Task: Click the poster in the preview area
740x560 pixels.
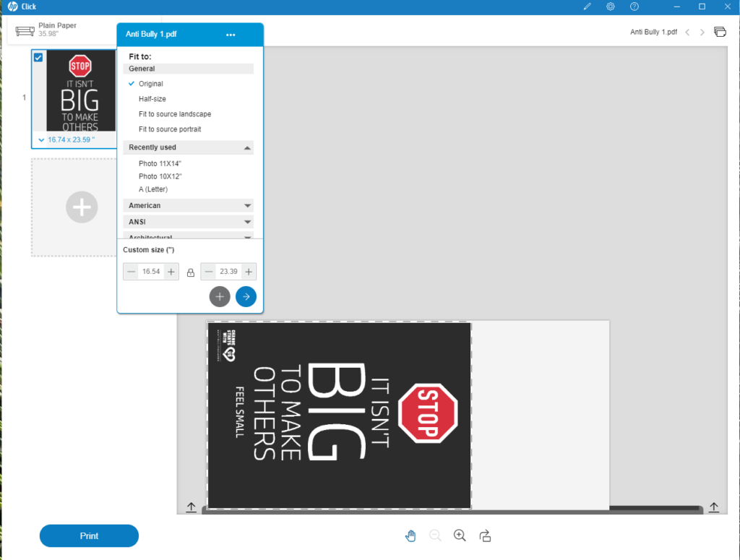Action: pyautogui.click(x=339, y=415)
